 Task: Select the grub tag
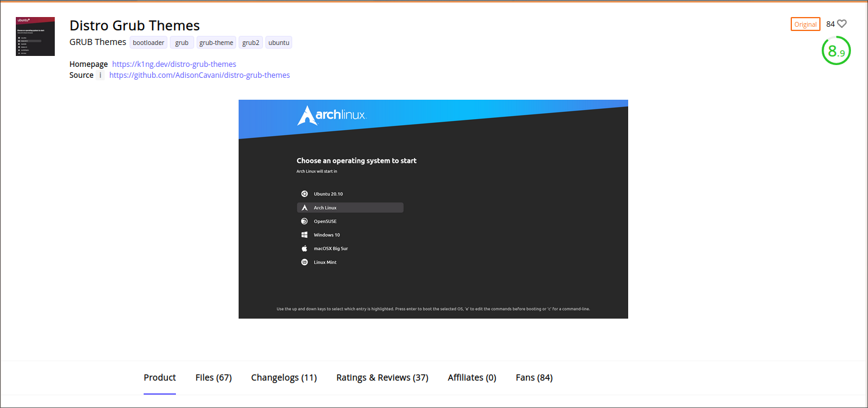click(181, 43)
